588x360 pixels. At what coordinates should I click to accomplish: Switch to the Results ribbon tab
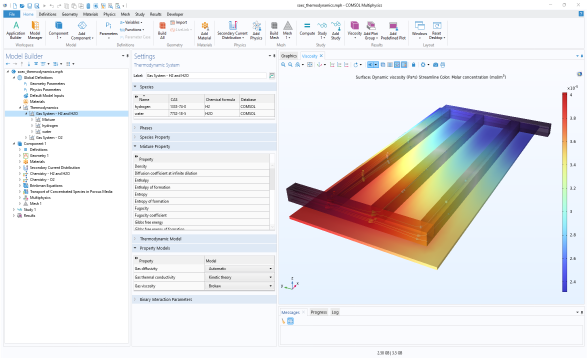(x=155, y=14)
